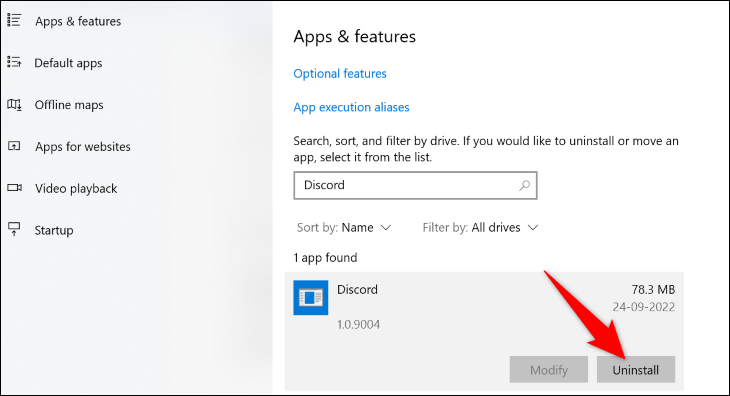Screen dimensions: 730x396
Task: Open the Default apps section
Action: 68,63
